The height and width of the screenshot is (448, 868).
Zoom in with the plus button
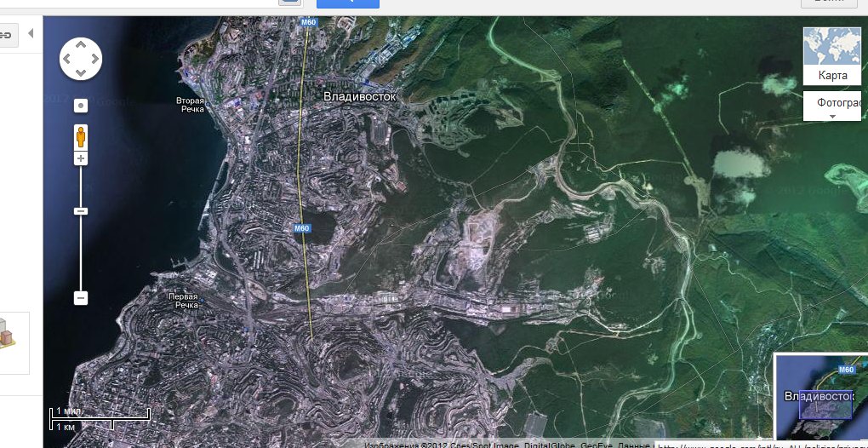(x=81, y=159)
